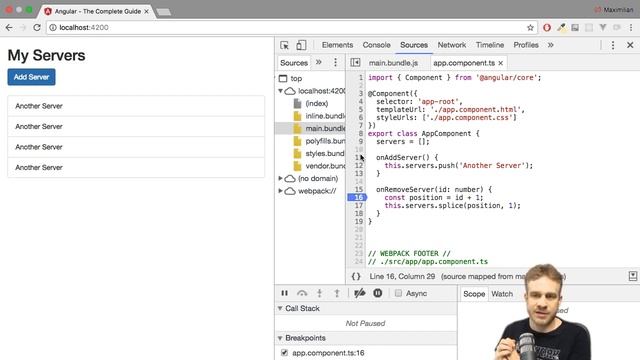This screenshot has width=640, height=360.
Task: Close the Angular - The Complete Guide tab
Action: click(146, 11)
